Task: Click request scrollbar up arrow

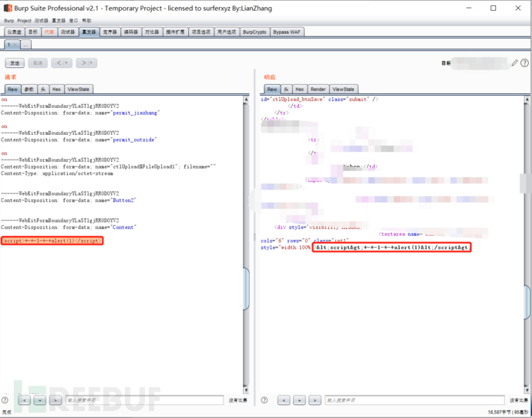Action: [x=246, y=99]
